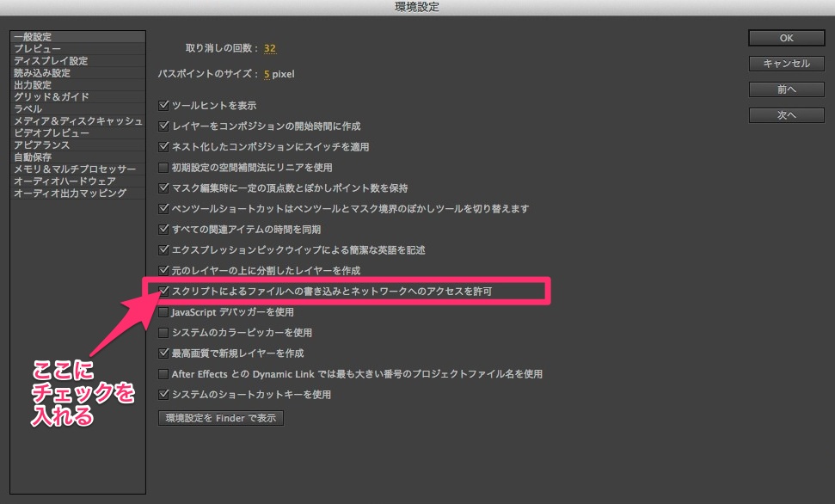Toggle エクスプレッションピックウイップ checkbox
The width and height of the screenshot is (835, 504).
[163, 250]
